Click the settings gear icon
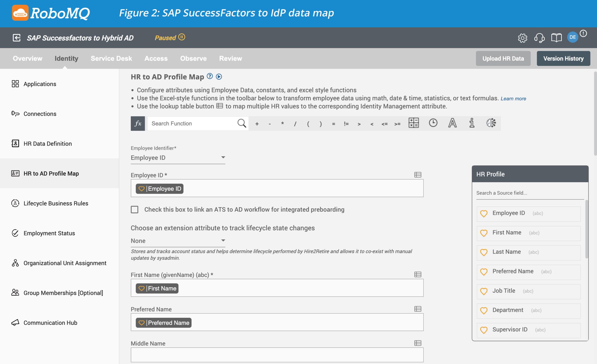Viewport: 597px width, 364px height. coord(522,38)
